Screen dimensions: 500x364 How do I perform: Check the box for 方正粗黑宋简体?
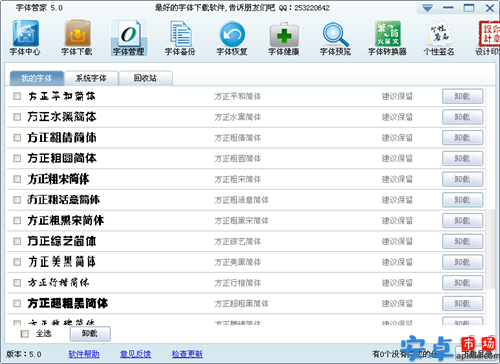pos(17,220)
